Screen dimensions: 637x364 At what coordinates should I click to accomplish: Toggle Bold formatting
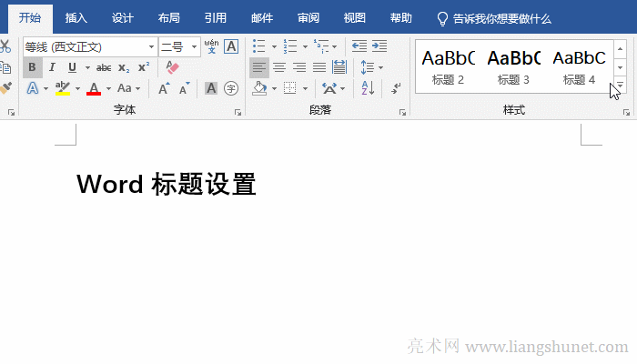tap(32, 67)
